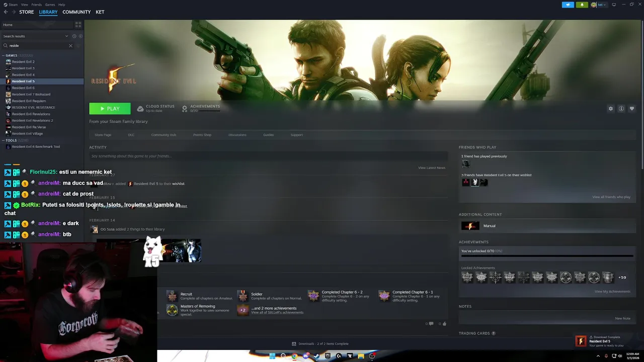Open the Guides link
Image resolution: width=644 pixels, height=362 pixels.
tap(268, 135)
